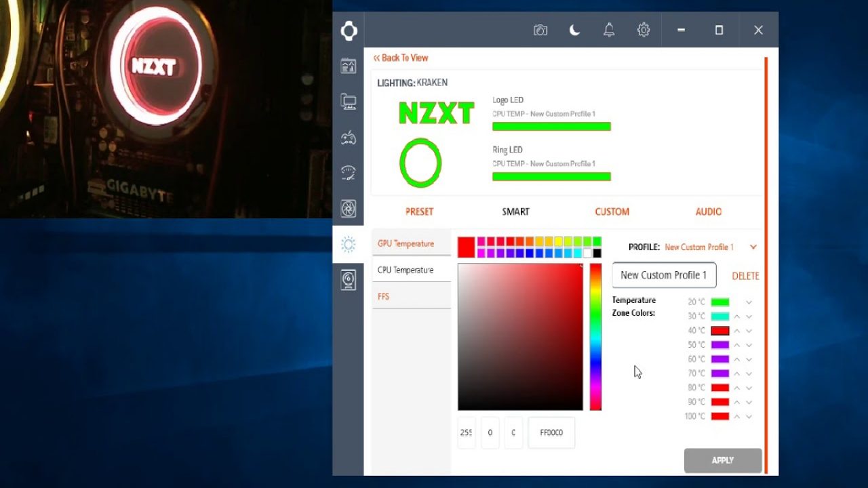This screenshot has width=868, height=488.
Task: Toggle night mode with the moon icon
Action: click(575, 30)
